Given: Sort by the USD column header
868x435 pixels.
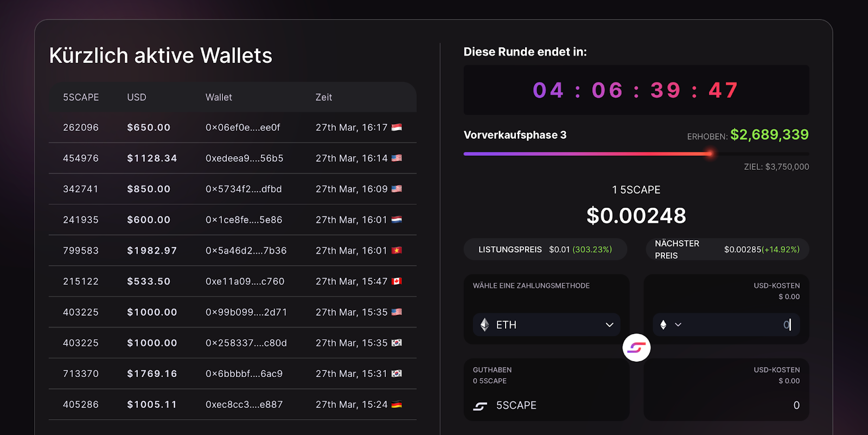Looking at the screenshot, I should 137,97.
